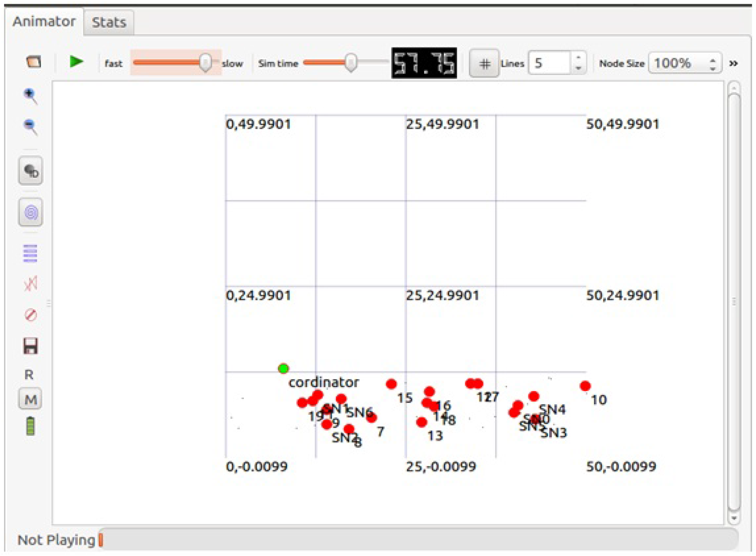Click the save floppy disk icon

click(31, 346)
